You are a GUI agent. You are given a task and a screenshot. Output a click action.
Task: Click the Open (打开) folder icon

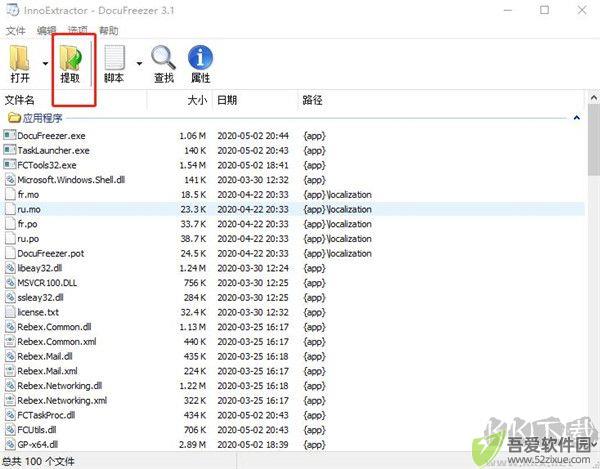(19, 58)
